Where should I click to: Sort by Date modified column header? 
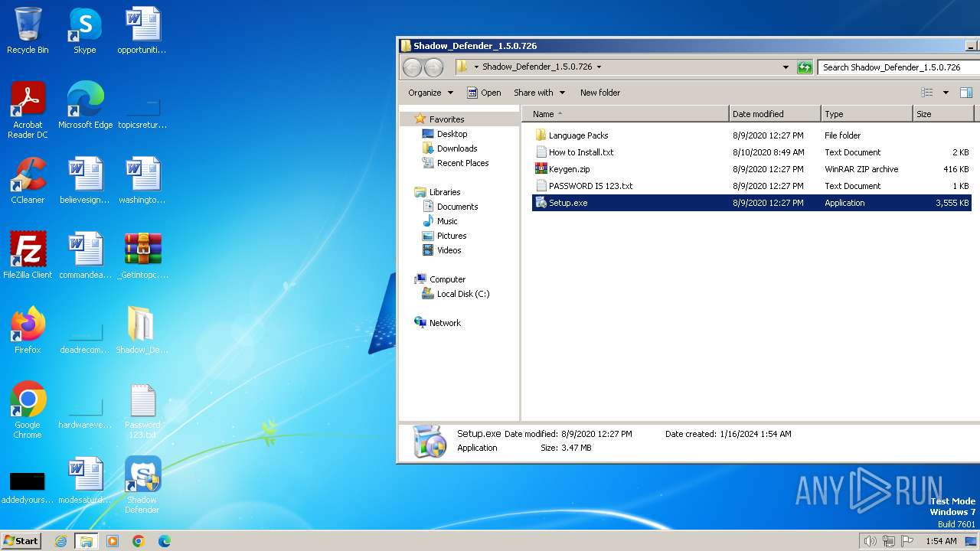pos(775,114)
